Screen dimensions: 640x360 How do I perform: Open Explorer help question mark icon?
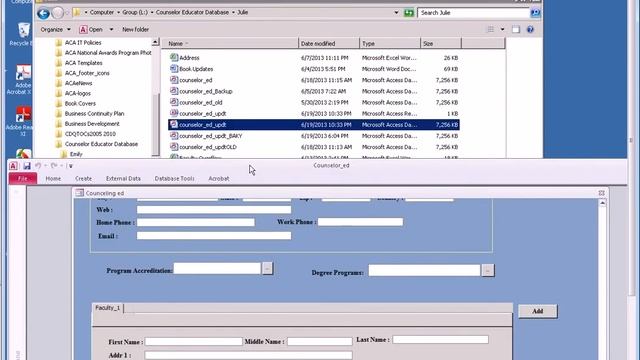pyautogui.click(x=530, y=29)
